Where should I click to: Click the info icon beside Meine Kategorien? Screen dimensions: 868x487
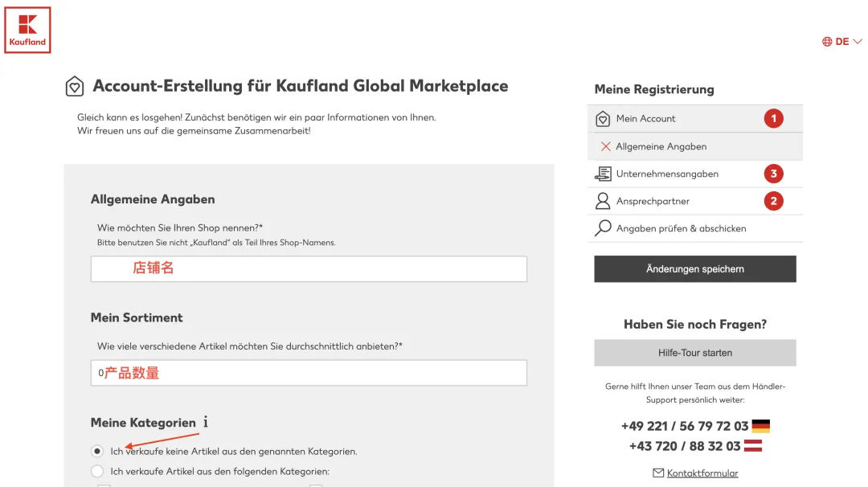point(206,422)
